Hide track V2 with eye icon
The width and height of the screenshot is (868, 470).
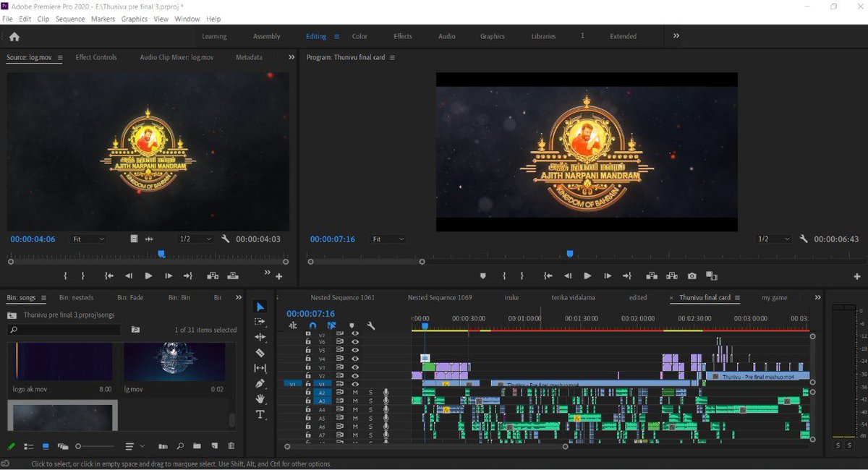click(x=355, y=376)
